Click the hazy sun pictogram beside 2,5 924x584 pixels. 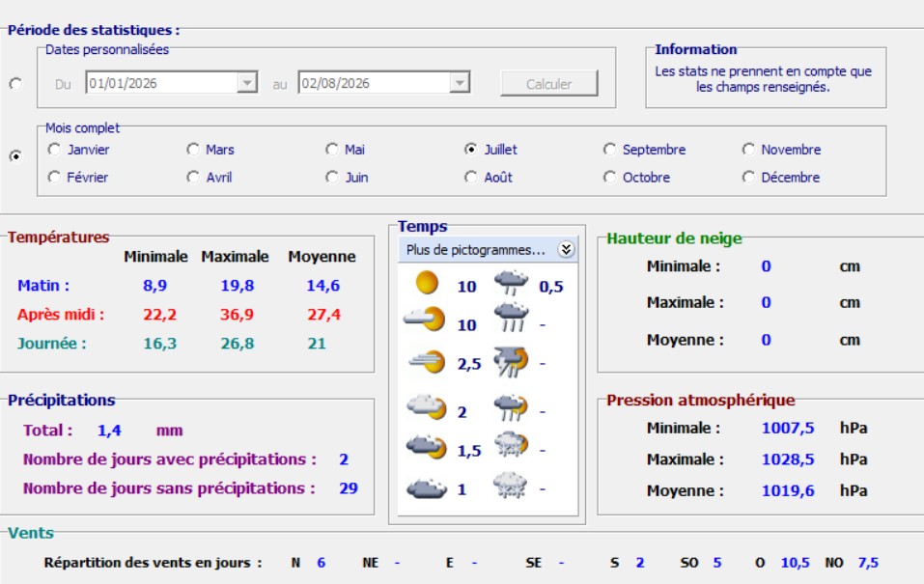(x=427, y=361)
